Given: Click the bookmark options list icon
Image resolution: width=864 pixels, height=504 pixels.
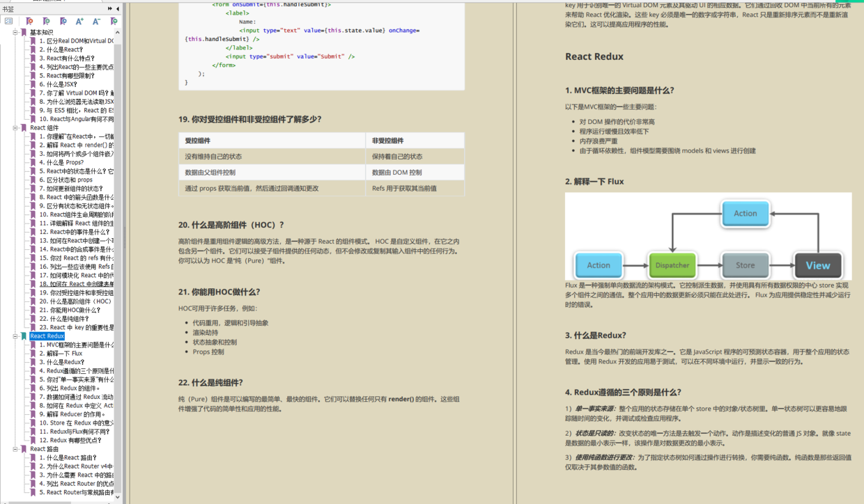Looking at the screenshot, I should (x=9, y=21).
